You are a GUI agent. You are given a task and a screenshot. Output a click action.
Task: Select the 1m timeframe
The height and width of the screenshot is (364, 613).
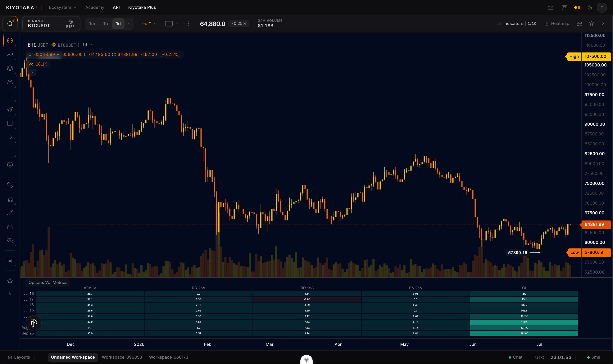pos(92,24)
